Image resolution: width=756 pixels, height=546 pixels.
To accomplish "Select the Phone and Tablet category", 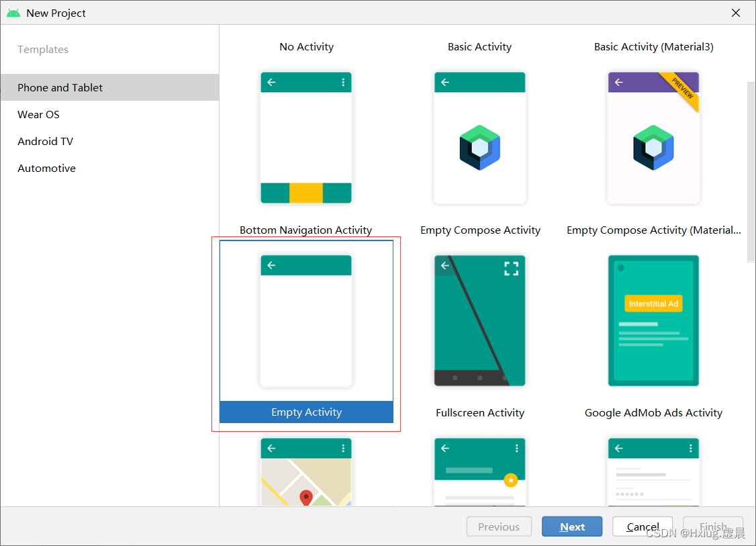I will tap(110, 87).
